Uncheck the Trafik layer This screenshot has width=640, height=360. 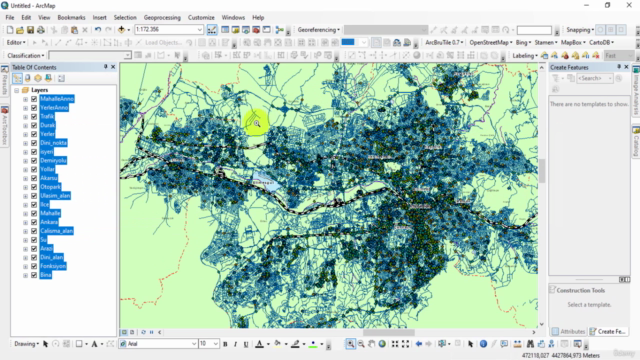(34, 116)
